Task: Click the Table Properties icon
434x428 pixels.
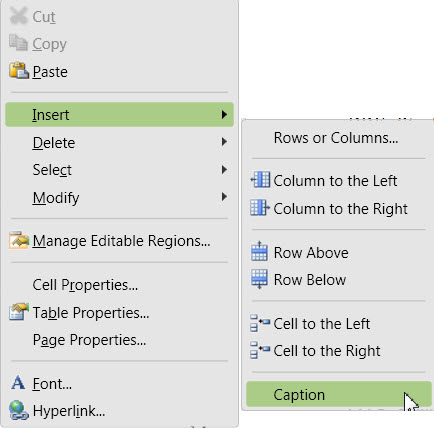Action: click(19, 312)
